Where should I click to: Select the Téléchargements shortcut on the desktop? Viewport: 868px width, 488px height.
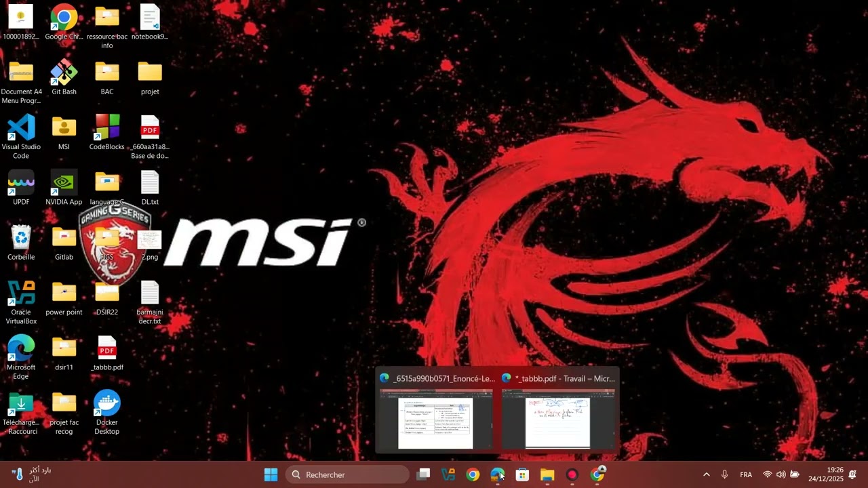(x=21, y=412)
